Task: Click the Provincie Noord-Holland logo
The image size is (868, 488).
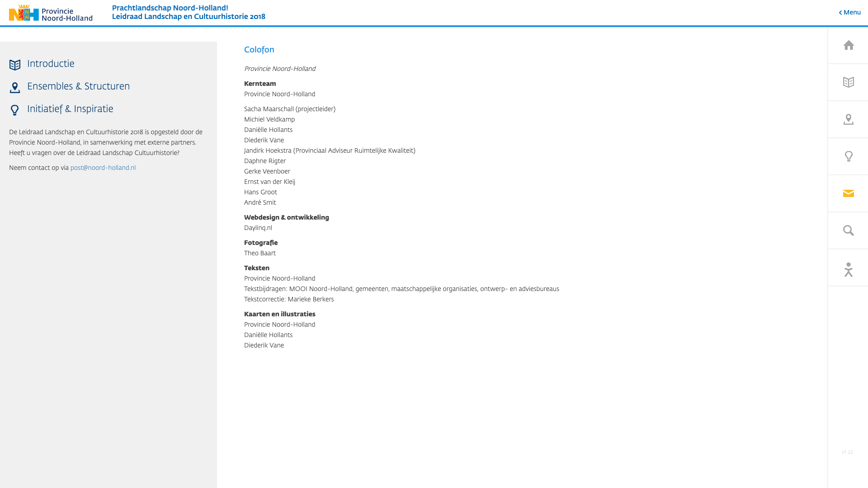Action: pos(51,13)
